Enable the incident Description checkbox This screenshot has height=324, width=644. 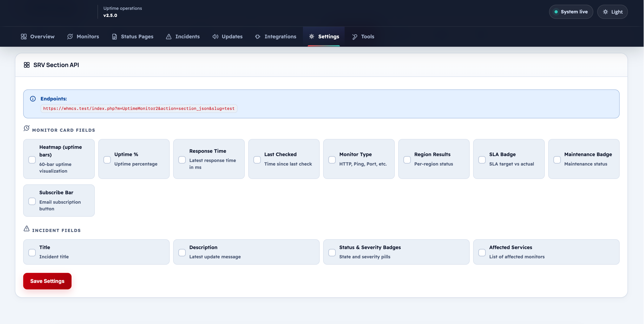tap(182, 252)
